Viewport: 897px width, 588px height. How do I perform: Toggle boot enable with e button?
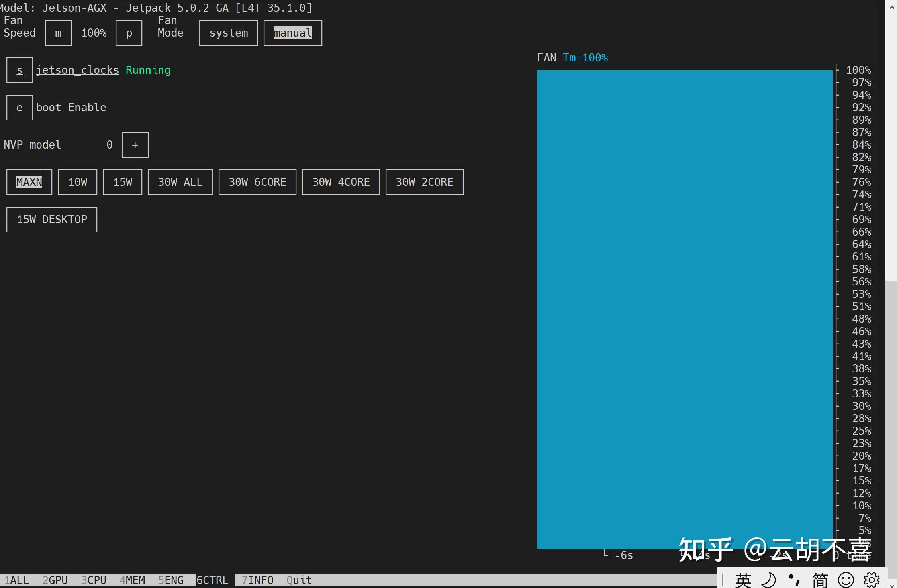(x=20, y=108)
